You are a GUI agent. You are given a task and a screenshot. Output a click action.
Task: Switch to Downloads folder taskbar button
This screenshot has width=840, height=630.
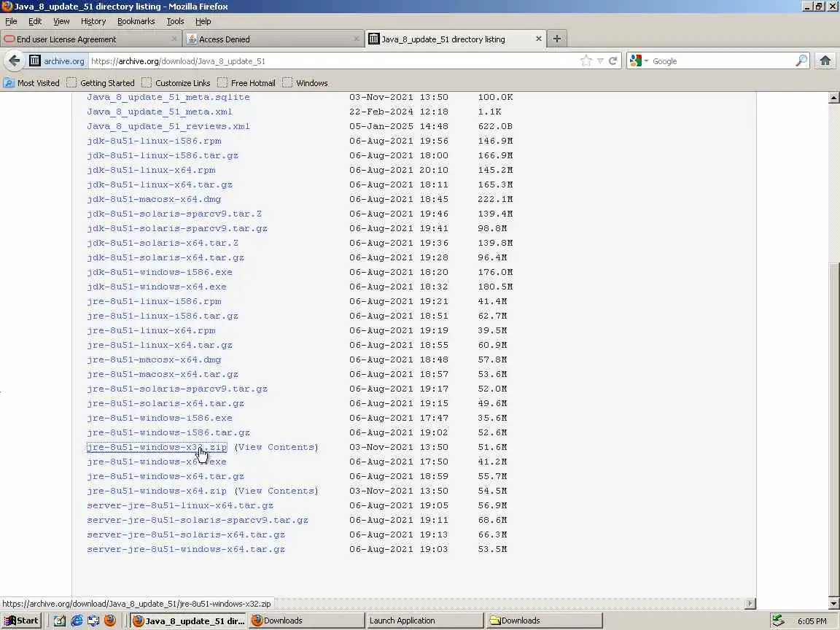544,621
